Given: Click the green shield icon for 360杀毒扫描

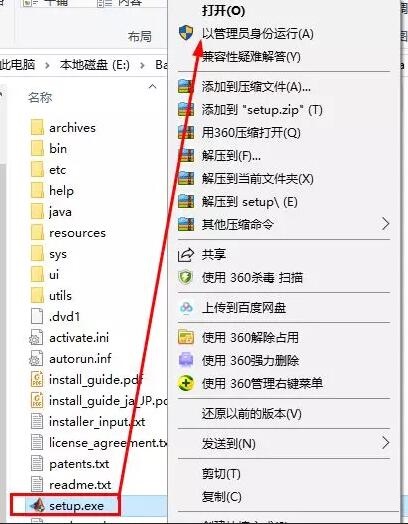Looking at the screenshot, I should click(x=185, y=277).
